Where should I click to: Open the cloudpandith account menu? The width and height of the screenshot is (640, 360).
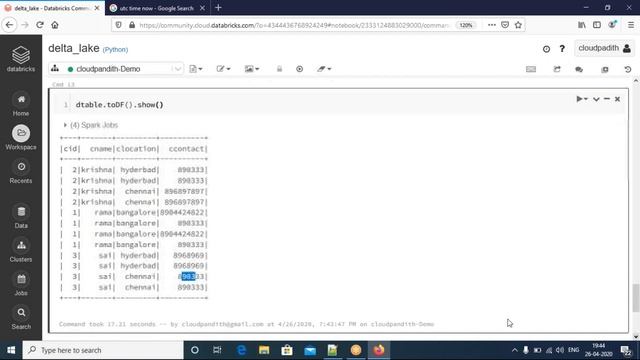pyautogui.click(x=604, y=48)
